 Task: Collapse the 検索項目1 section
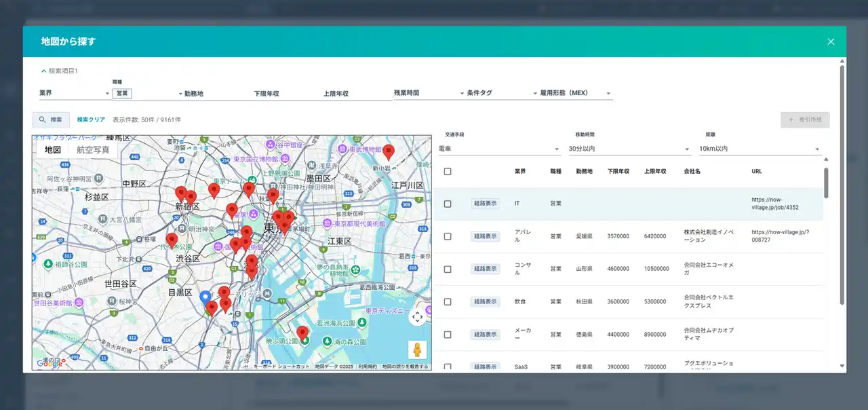[x=60, y=71]
